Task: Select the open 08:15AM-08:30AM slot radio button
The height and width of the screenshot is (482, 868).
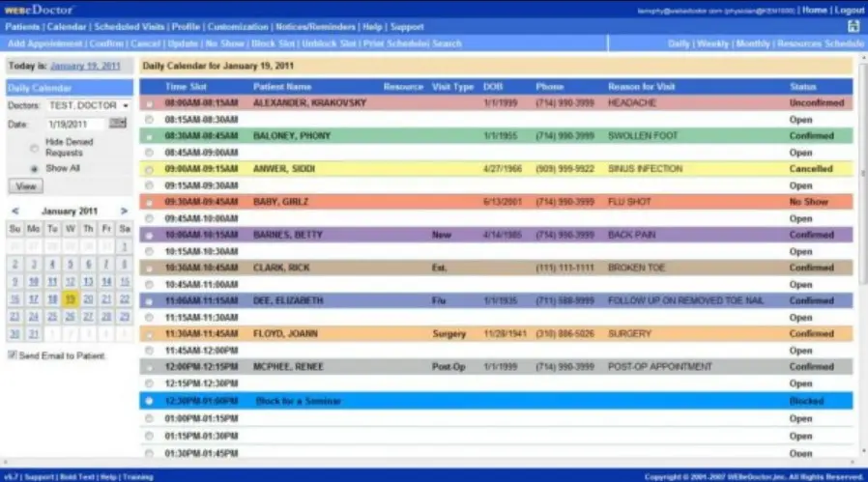Action: pos(149,119)
